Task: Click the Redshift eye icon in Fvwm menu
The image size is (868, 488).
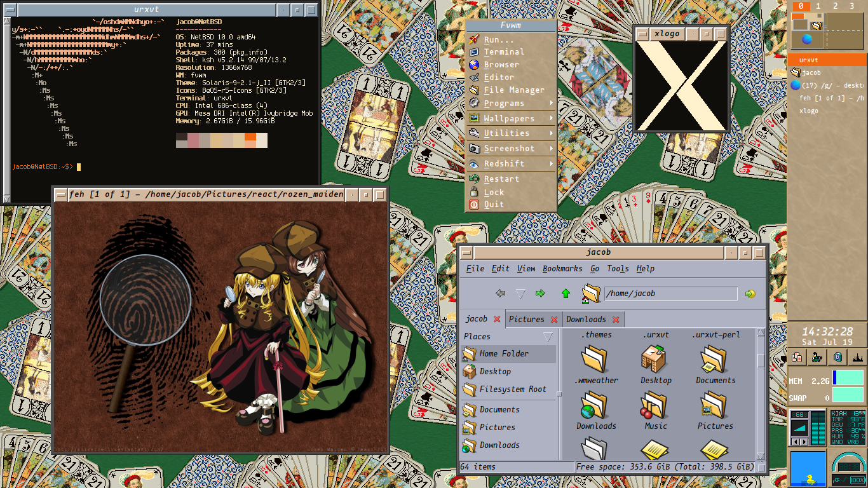Action: 473,164
